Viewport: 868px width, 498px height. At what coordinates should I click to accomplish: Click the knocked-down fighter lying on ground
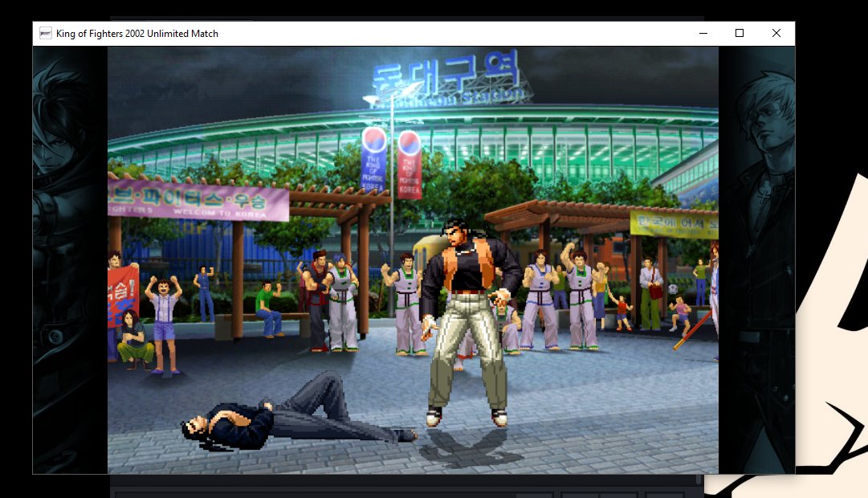[x=299, y=413]
